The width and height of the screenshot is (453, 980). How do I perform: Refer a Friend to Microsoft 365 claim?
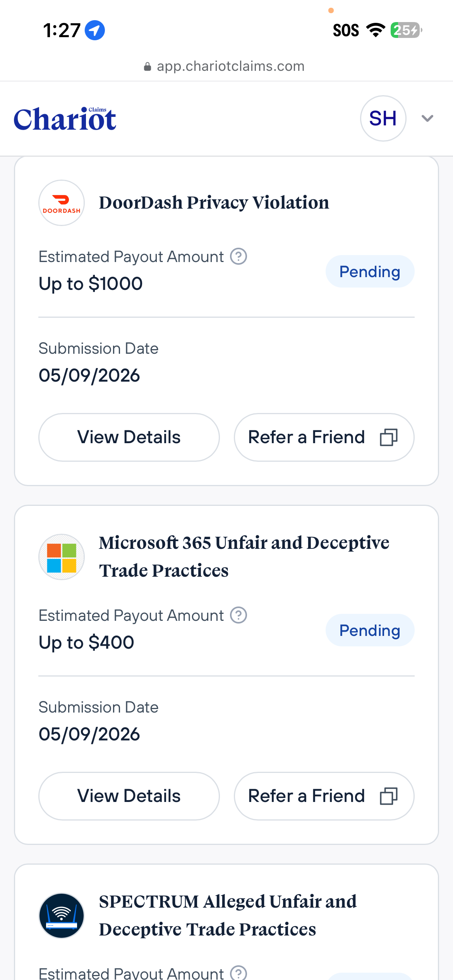click(x=324, y=796)
